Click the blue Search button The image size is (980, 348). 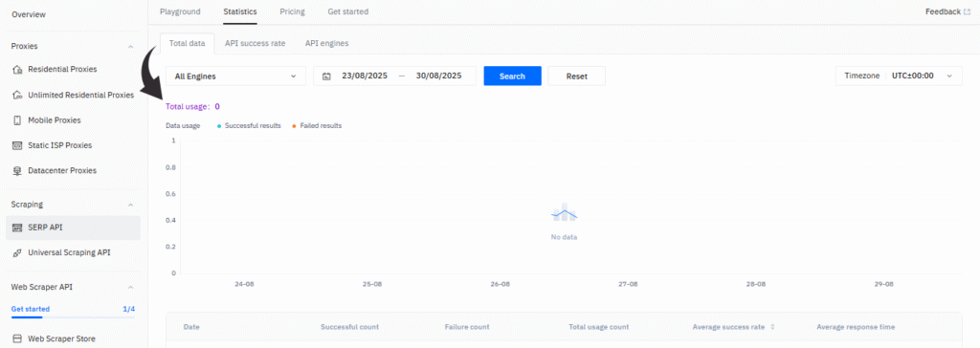[x=513, y=76]
